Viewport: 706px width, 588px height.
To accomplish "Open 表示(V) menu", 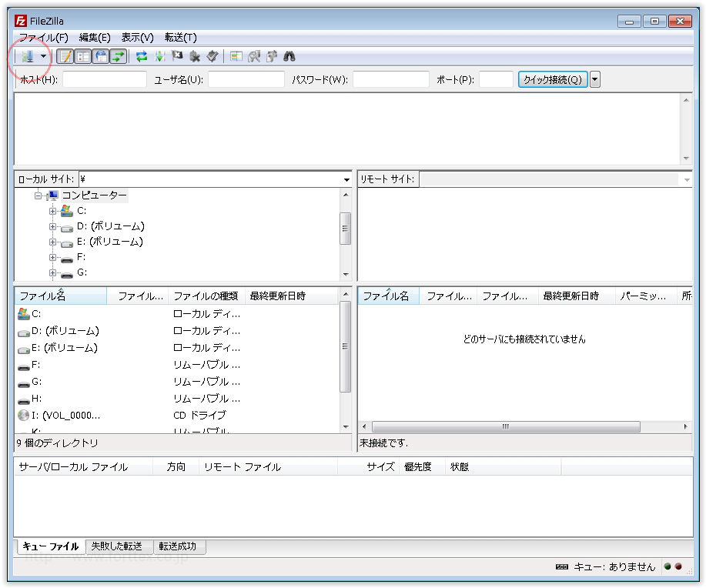I will point(137,38).
